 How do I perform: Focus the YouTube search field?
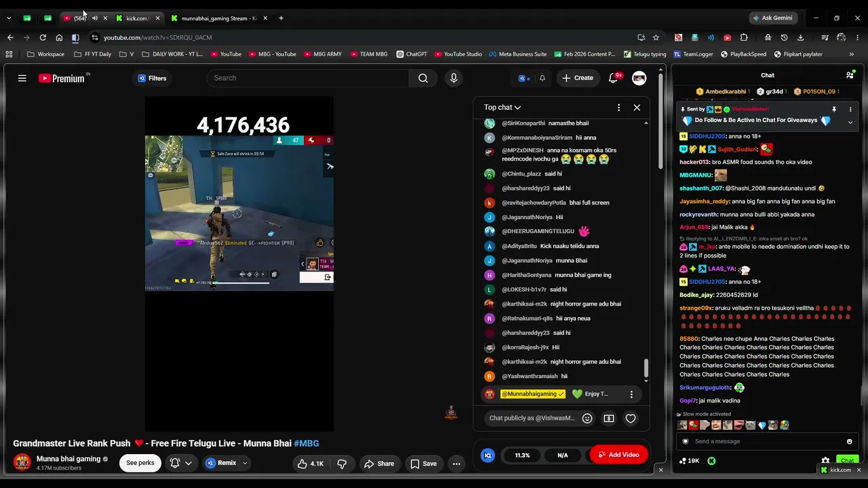coord(308,78)
